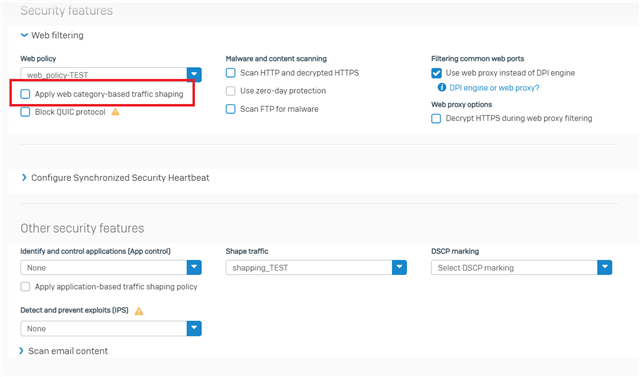This screenshot has height=377, width=640.
Task: Uncheck Use web proxy instead of DPI engine
Action: point(436,73)
